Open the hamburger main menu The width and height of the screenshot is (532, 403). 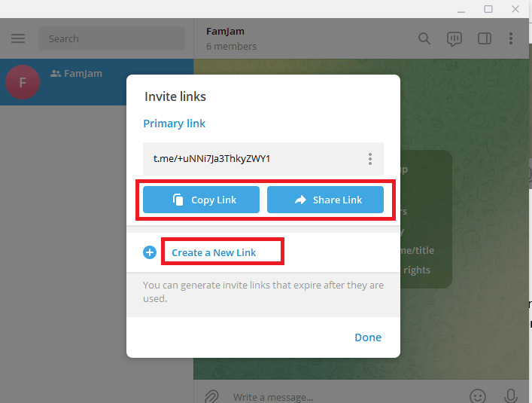[x=18, y=38]
